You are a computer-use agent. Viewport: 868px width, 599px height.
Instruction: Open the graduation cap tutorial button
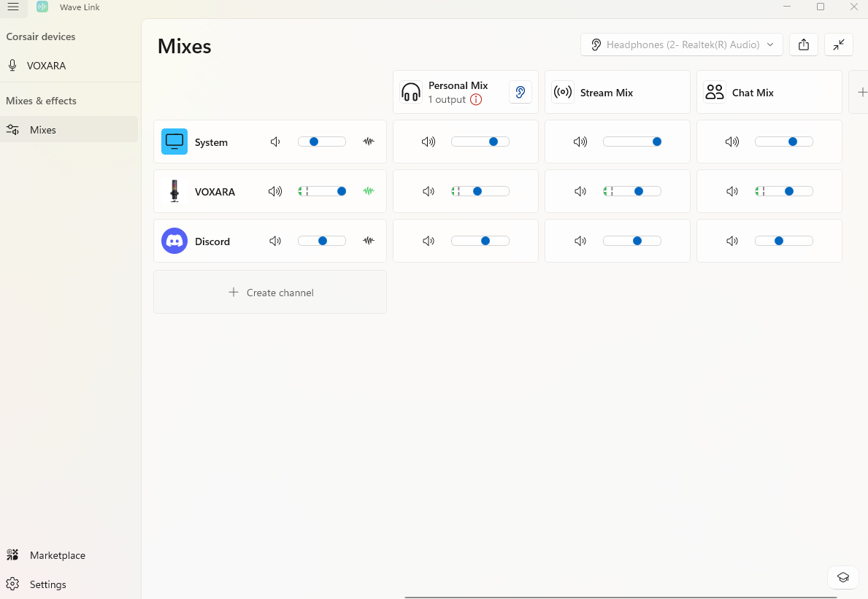[x=843, y=577]
